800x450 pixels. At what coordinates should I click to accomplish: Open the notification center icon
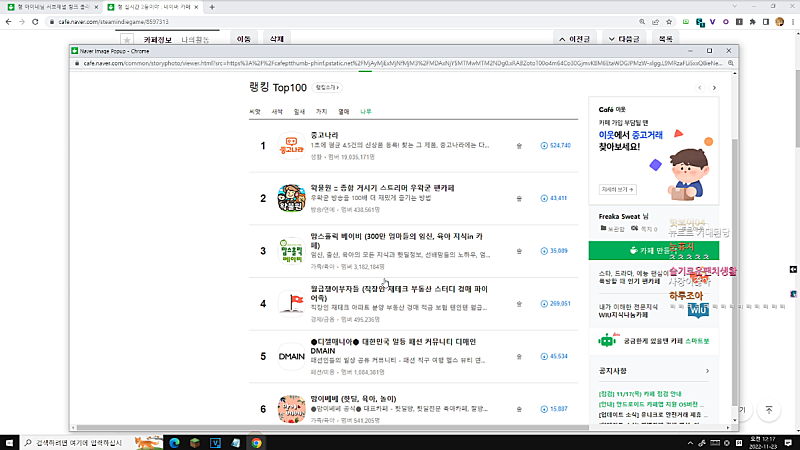pos(788,443)
